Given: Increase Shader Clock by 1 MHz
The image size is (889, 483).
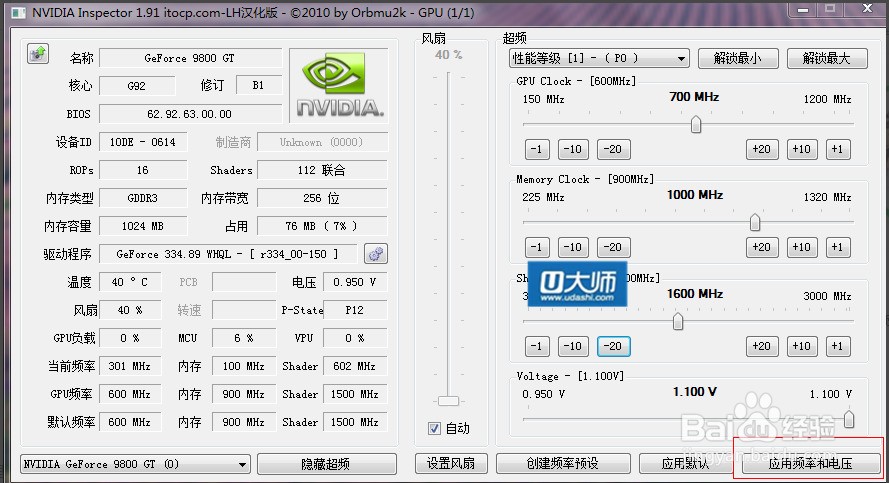Looking at the screenshot, I should pos(837,346).
